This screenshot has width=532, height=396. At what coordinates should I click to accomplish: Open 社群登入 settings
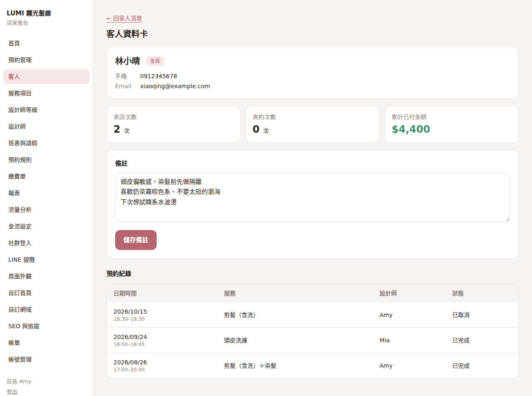pos(46,243)
